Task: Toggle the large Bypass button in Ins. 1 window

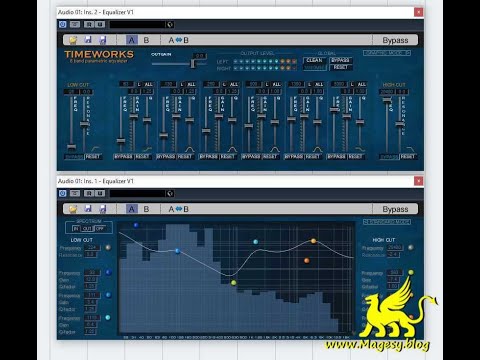Action: click(x=395, y=209)
